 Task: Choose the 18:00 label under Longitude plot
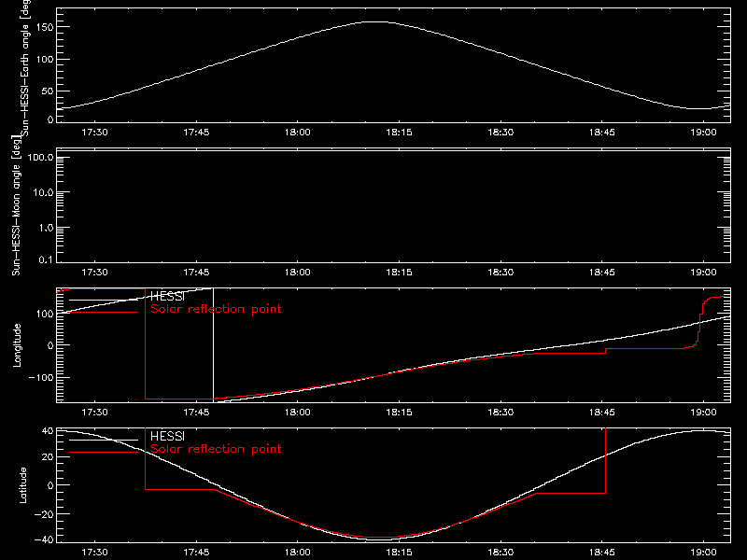(297, 413)
